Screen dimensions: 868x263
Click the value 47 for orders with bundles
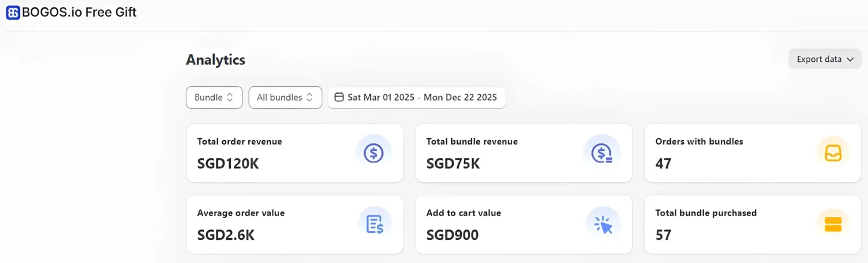tap(663, 164)
